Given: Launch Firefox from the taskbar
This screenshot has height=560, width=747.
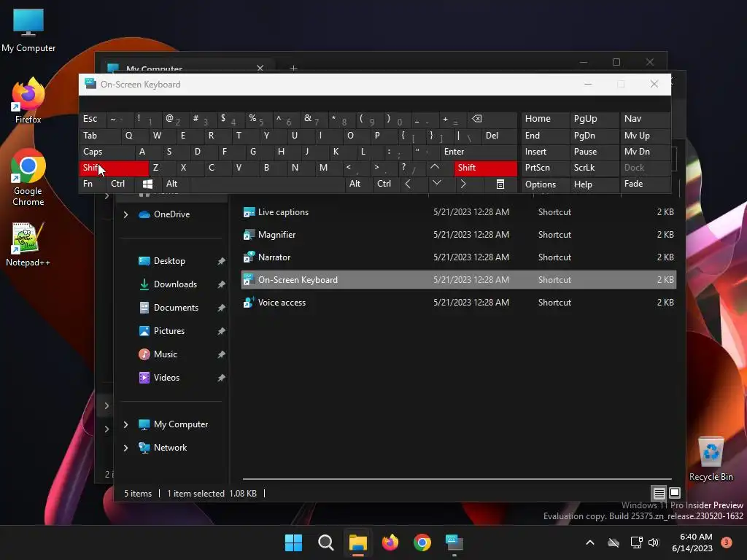Looking at the screenshot, I should tap(390, 542).
